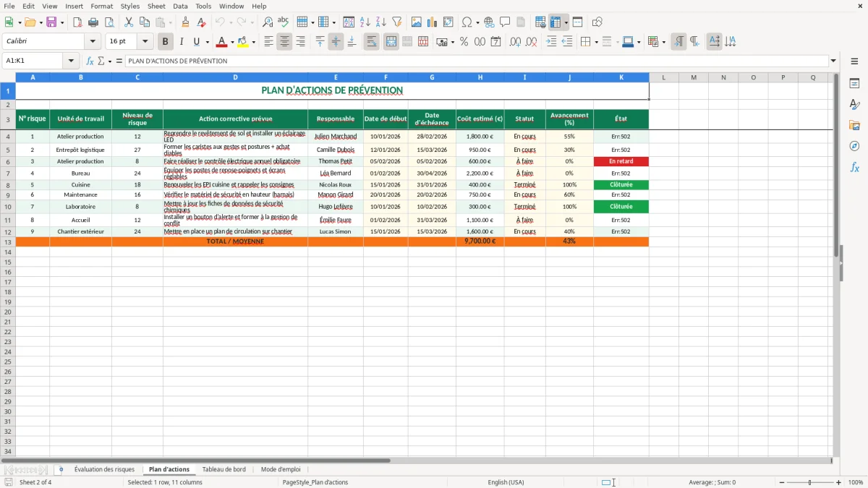Screen dimensions: 868x488
Task: Apply the red font color
Action: click(221, 42)
